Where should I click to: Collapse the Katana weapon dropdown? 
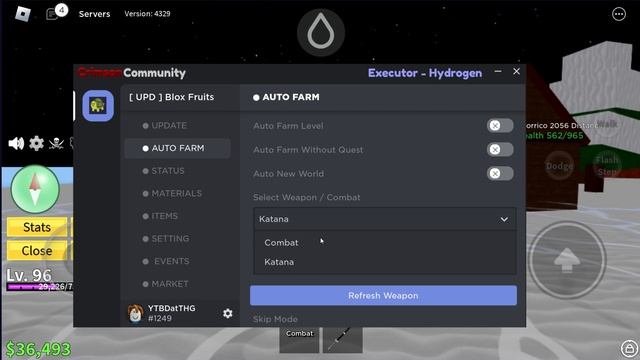384,219
